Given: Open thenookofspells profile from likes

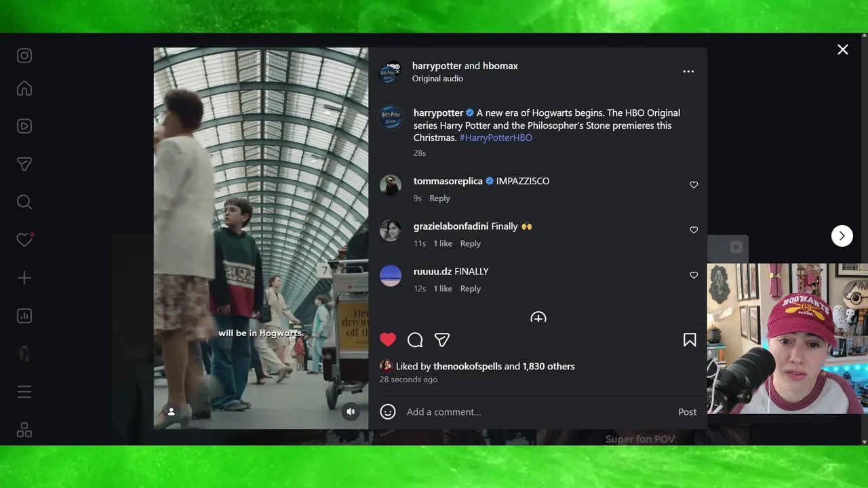Looking at the screenshot, I should click(467, 366).
